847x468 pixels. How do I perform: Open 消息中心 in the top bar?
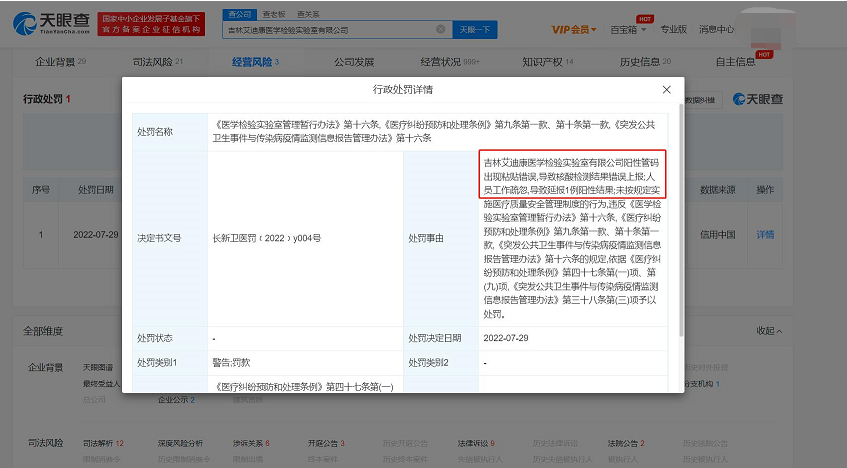click(x=716, y=29)
